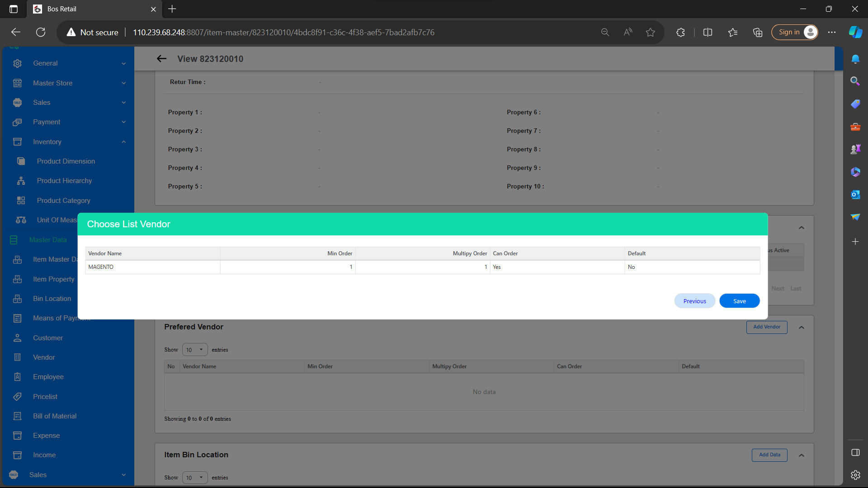Open the Vendor menu item
This screenshot has width=868, height=488.
(x=44, y=357)
